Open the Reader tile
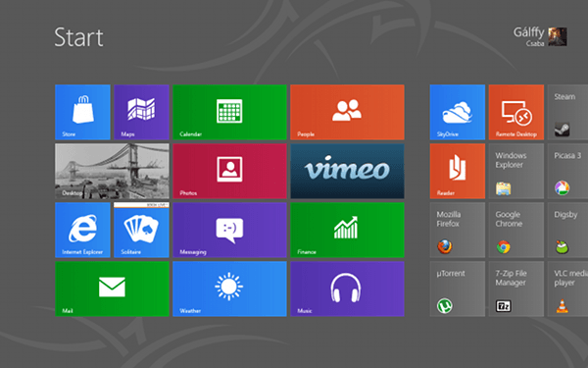This screenshot has width=588, height=368. (457, 171)
